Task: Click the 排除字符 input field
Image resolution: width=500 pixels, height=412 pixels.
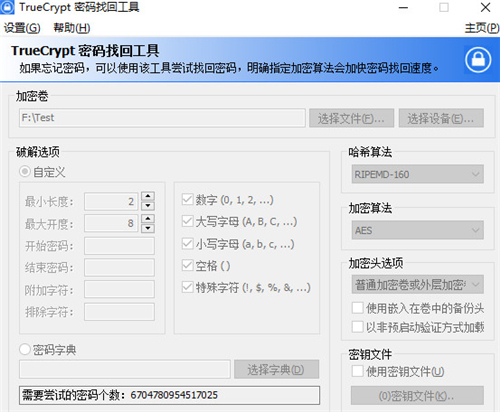Action: 119,312
